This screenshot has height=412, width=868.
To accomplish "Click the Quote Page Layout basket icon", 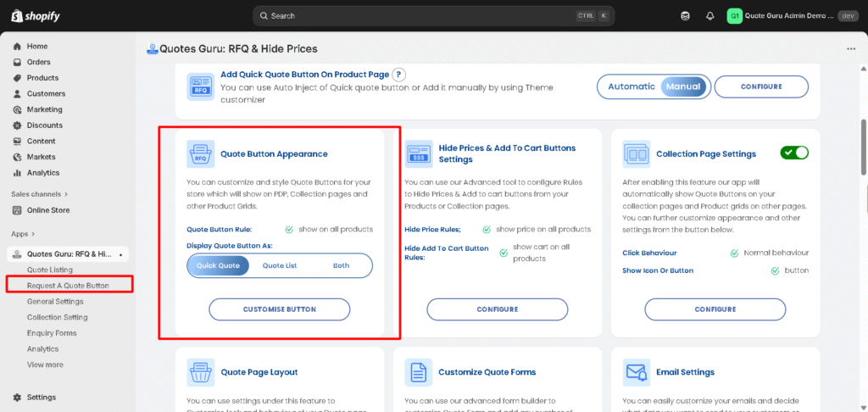I will [201, 371].
